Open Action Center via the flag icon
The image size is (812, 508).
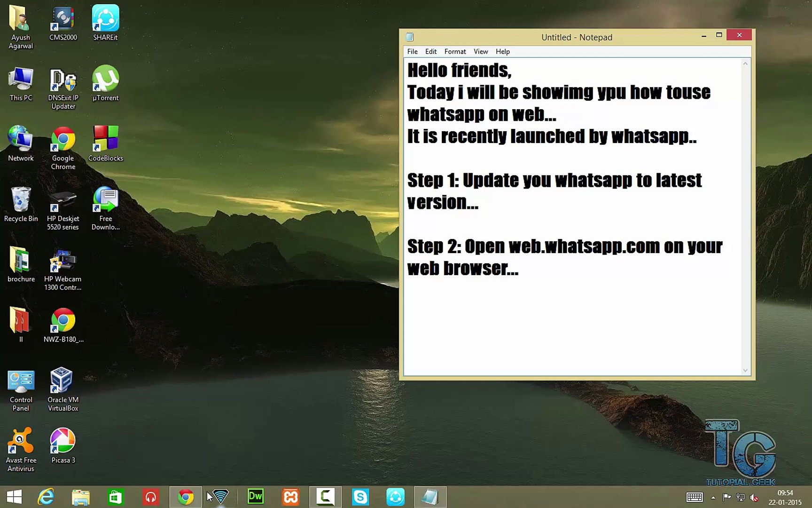(726, 497)
